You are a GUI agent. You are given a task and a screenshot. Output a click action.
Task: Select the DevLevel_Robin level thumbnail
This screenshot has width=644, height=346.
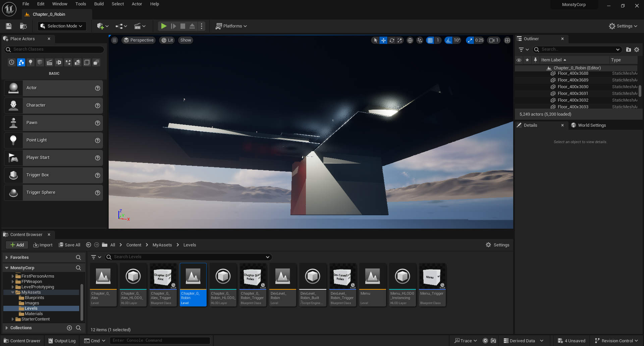282,285
